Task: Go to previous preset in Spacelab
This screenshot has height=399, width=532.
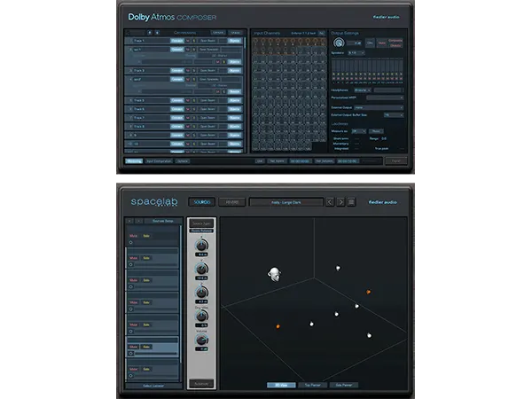Action: (x=330, y=202)
